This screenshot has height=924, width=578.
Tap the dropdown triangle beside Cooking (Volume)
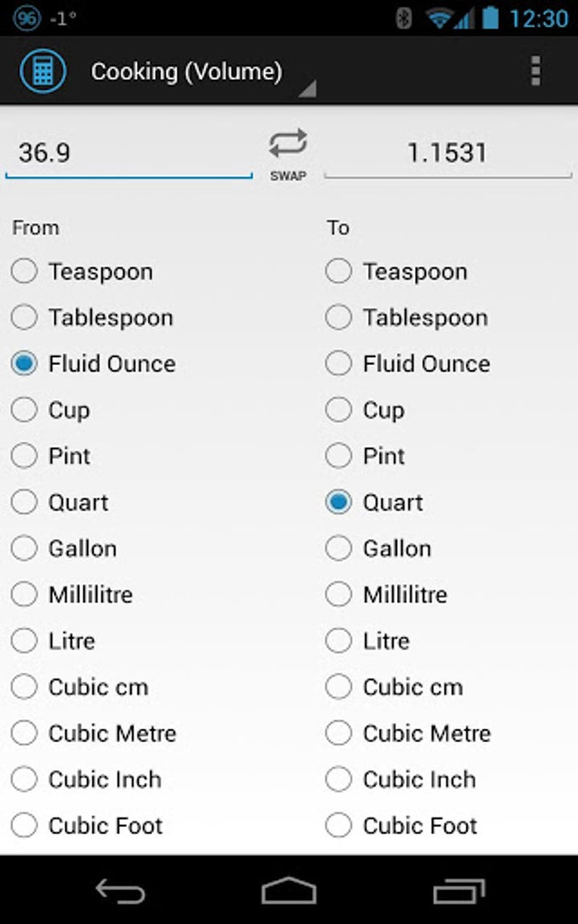tap(308, 88)
